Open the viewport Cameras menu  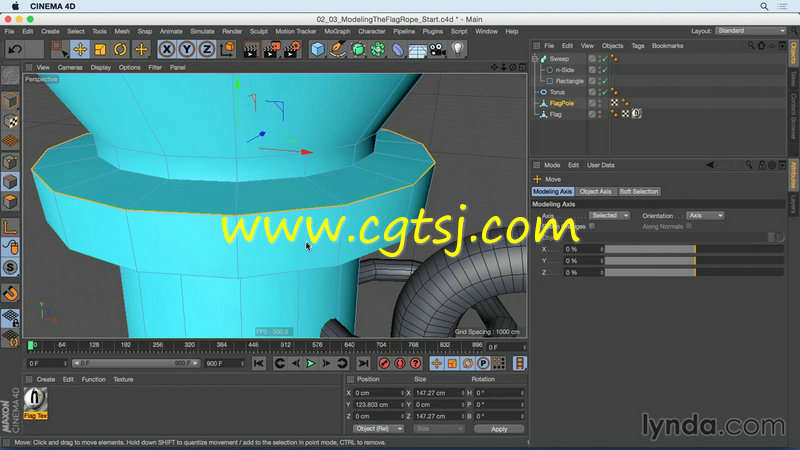(70, 67)
